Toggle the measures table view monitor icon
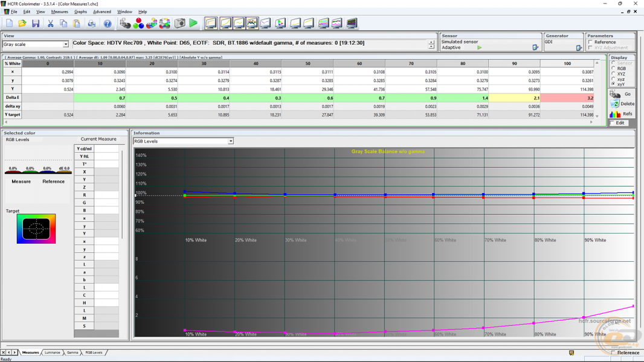 (211, 24)
